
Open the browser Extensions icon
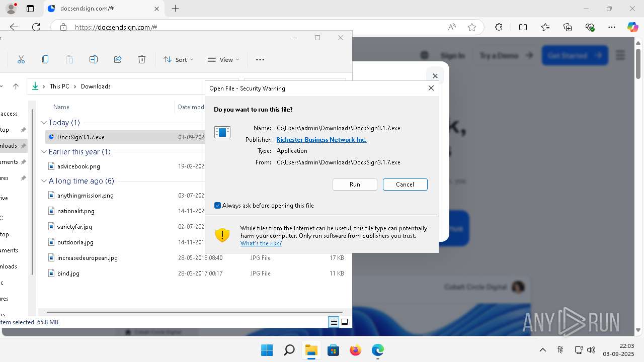(499, 27)
